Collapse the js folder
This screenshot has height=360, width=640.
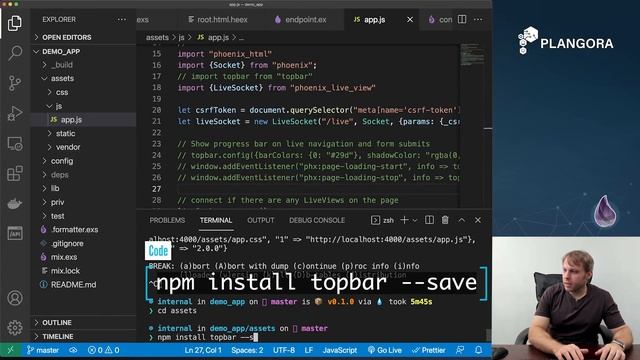[x=84, y=106]
